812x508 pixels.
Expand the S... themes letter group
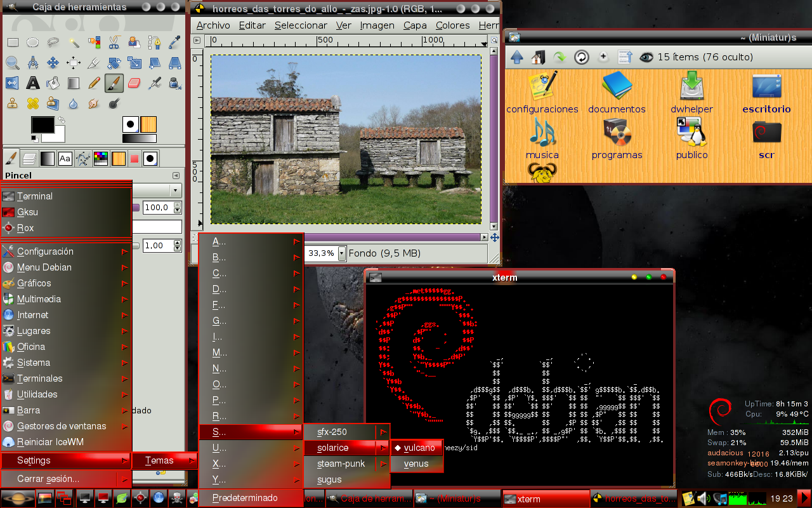coord(251,432)
